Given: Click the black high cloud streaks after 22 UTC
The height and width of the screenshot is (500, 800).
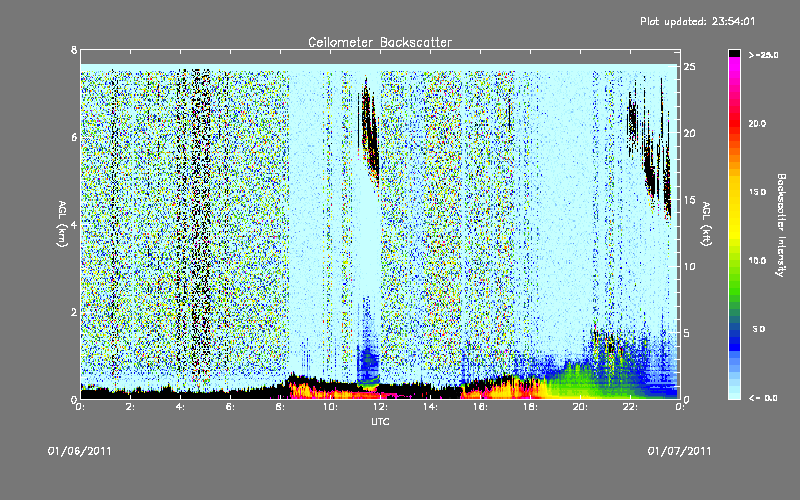Looking at the screenshot, I should 650,153.
